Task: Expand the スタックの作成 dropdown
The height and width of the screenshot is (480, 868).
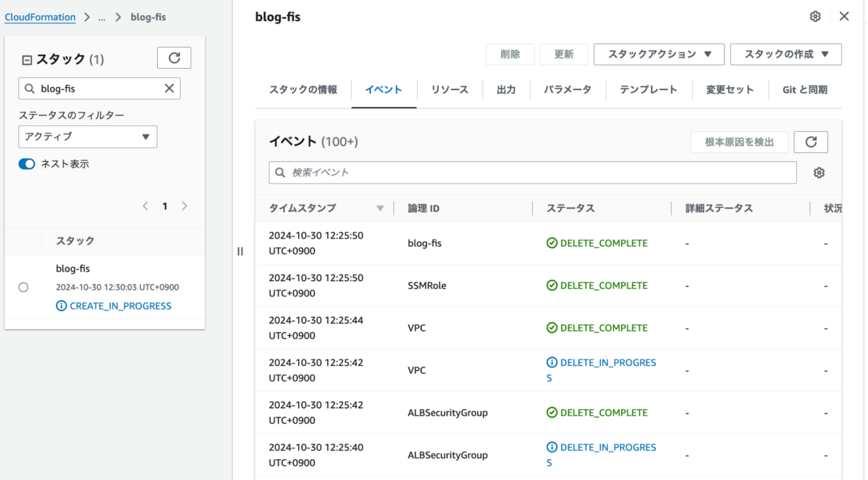Action: tap(785, 54)
